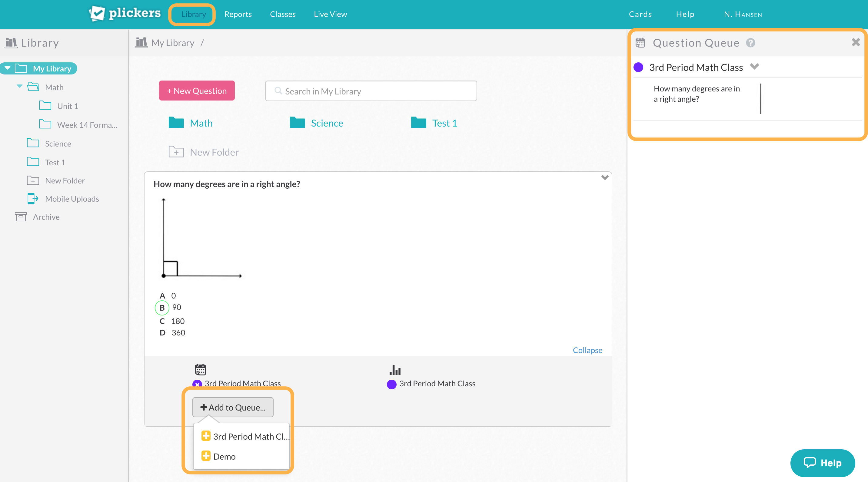
Task: Click Question Queue help question-mark icon
Action: (x=750, y=43)
